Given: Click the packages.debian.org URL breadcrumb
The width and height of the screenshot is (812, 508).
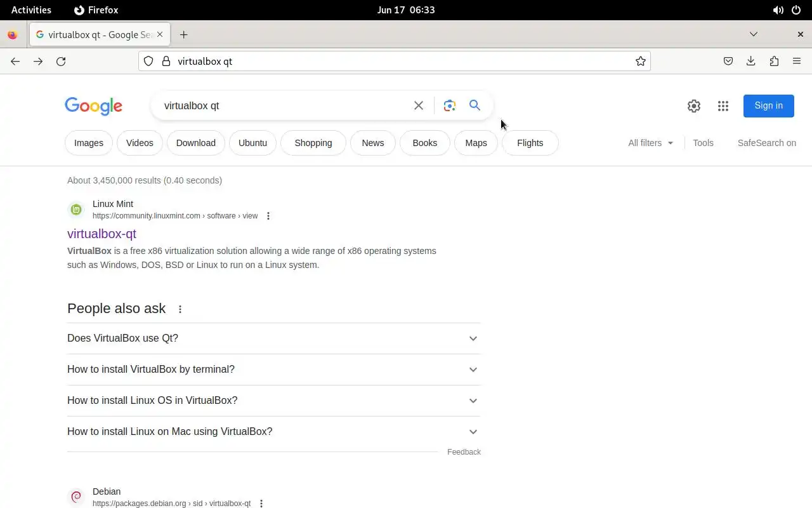Looking at the screenshot, I should click(171, 504).
